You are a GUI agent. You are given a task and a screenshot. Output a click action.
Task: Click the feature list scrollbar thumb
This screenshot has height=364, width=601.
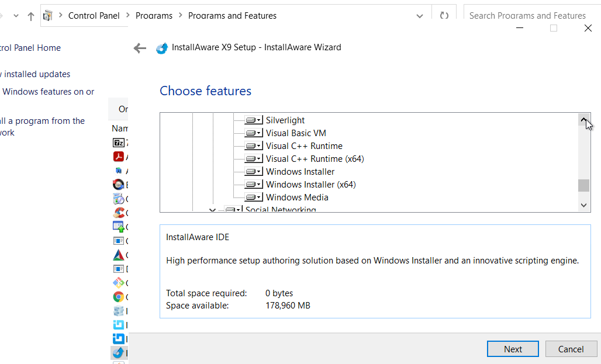583,185
